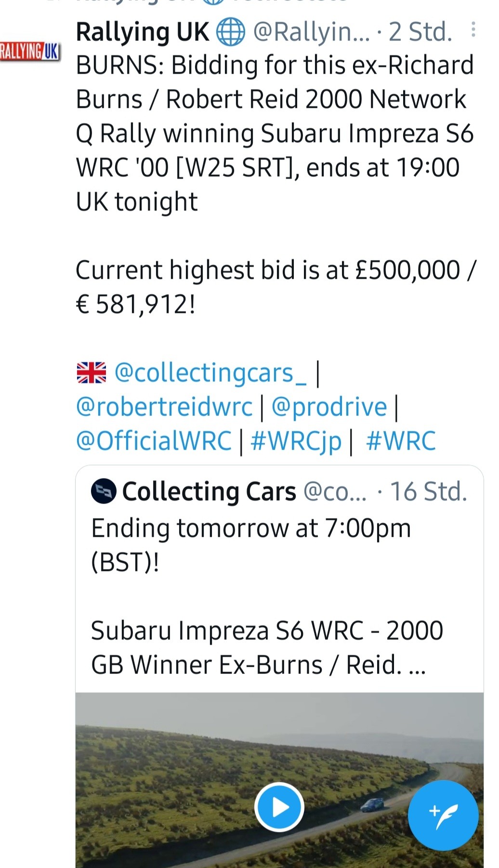The width and height of the screenshot is (499, 868).
Task: Tap the Collecting Cars account name
Action: point(209,492)
